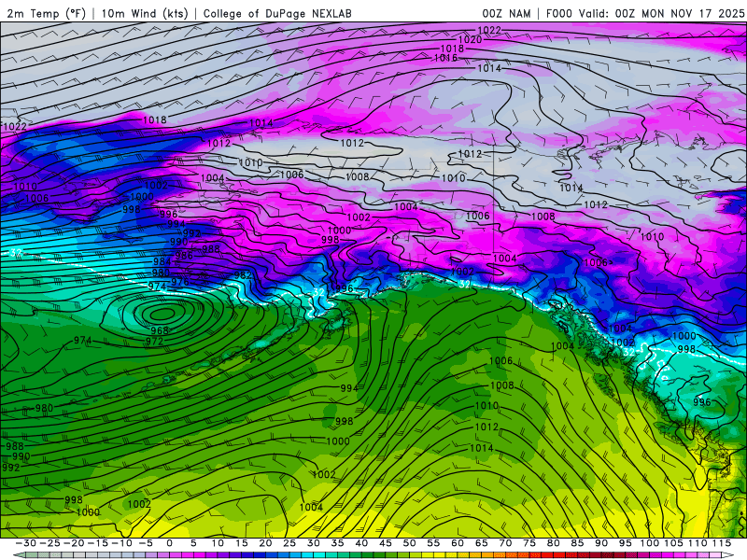Click the 90 value in temperature legend
The height and width of the screenshot is (560, 747).
[600, 543]
